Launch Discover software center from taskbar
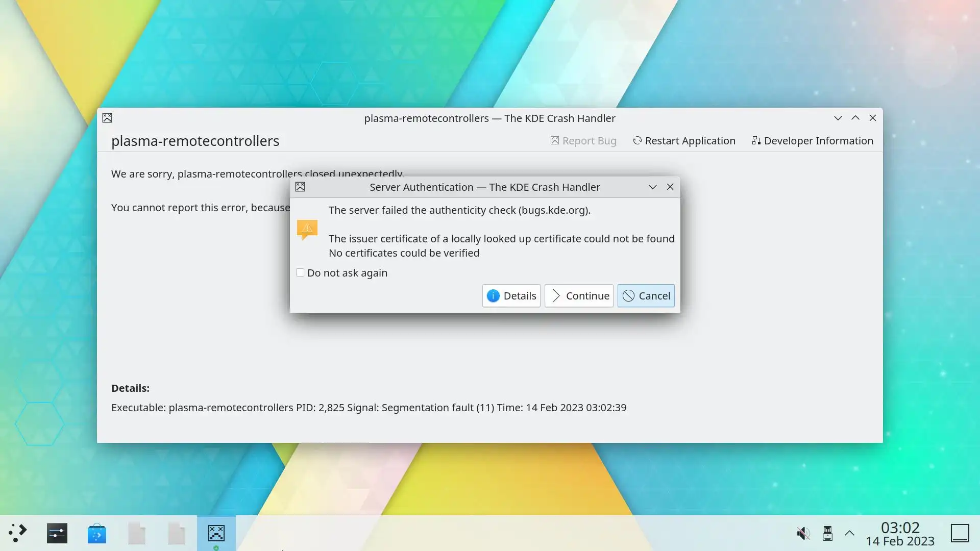Screen dimensions: 980x551 click(97, 534)
